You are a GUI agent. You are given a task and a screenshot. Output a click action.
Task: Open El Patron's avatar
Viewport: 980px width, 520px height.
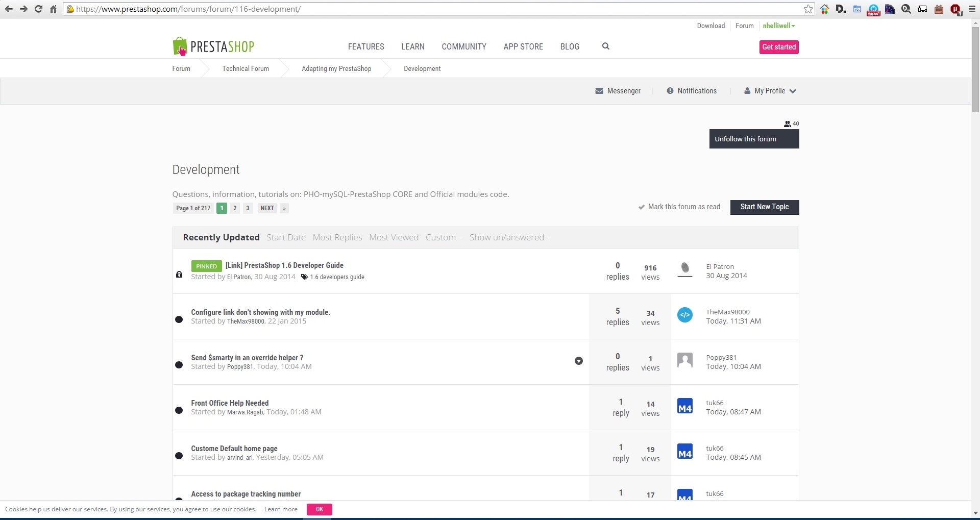(x=685, y=269)
